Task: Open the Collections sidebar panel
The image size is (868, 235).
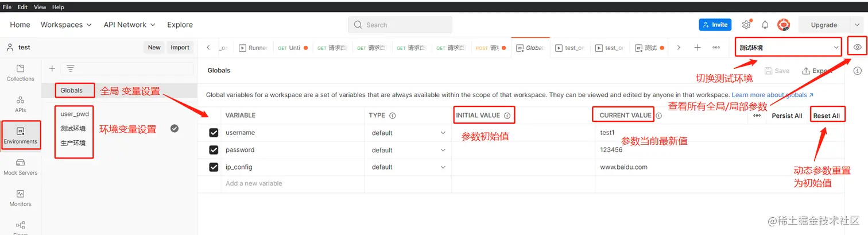Action: point(21,73)
